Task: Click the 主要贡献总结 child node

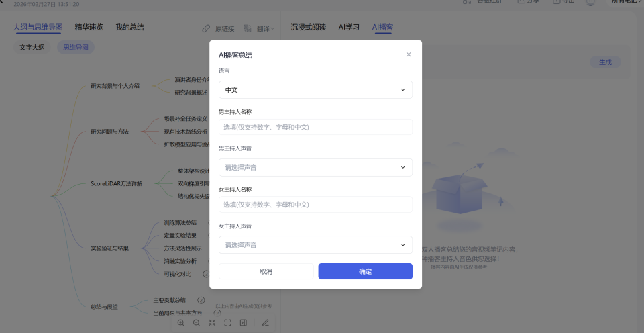Action: pos(169,300)
